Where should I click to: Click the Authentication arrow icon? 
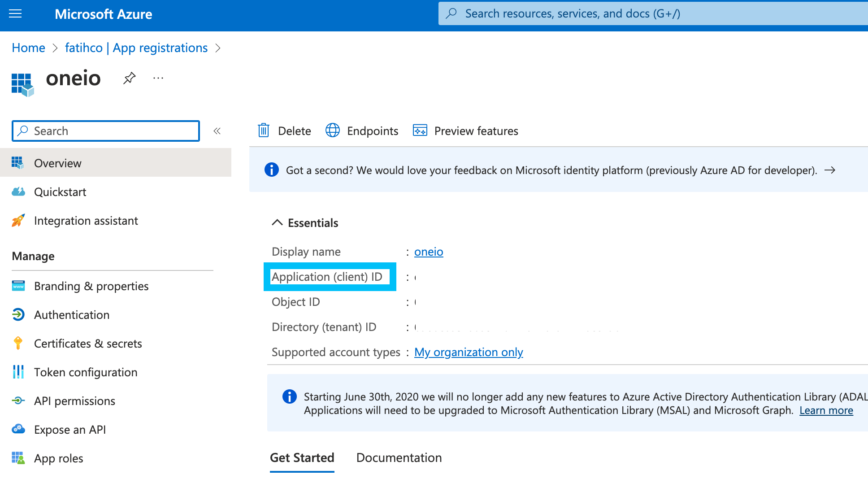pyautogui.click(x=18, y=314)
